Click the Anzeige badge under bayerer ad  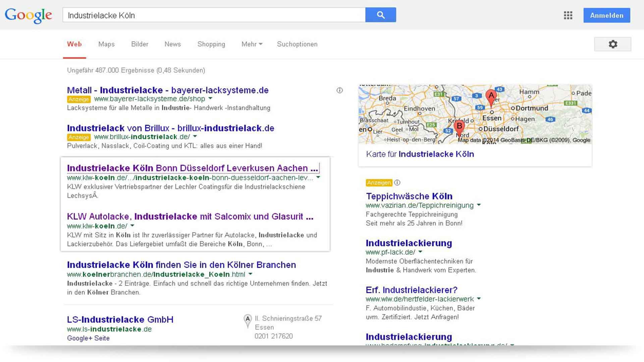[x=79, y=99]
